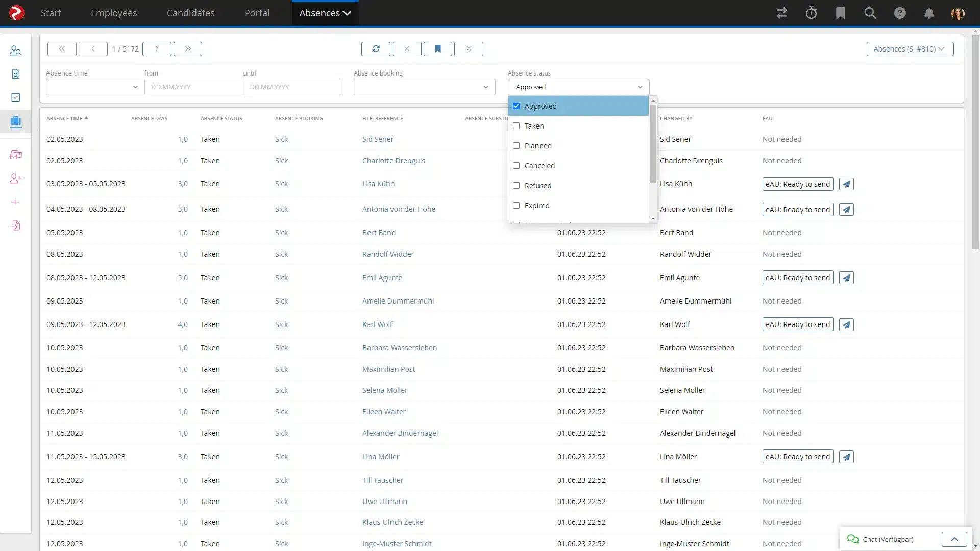Image resolution: width=980 pixels, height=551 pixels.
Task: Click the from date input field
Action: (x=194, y=87)
